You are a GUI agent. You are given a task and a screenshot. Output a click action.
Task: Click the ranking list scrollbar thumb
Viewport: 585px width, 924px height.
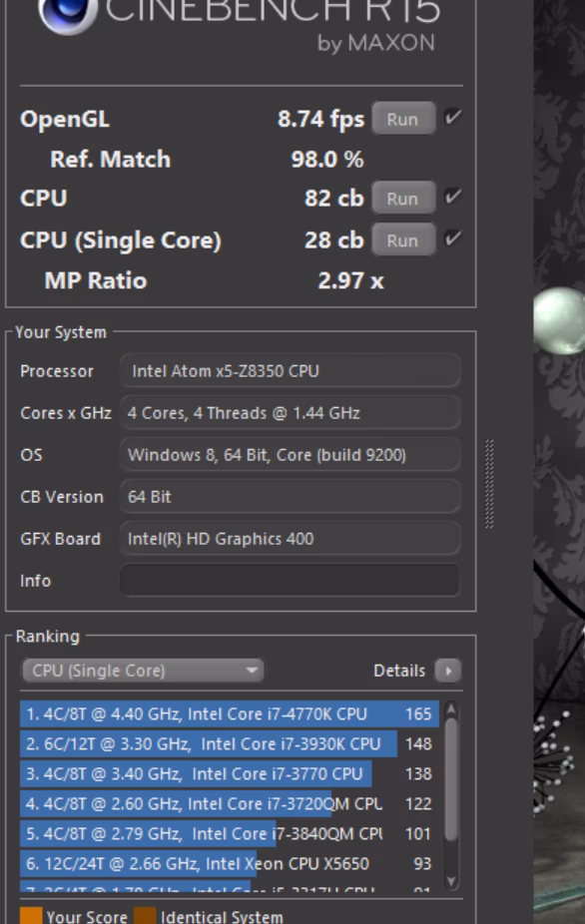click(451, 779)
